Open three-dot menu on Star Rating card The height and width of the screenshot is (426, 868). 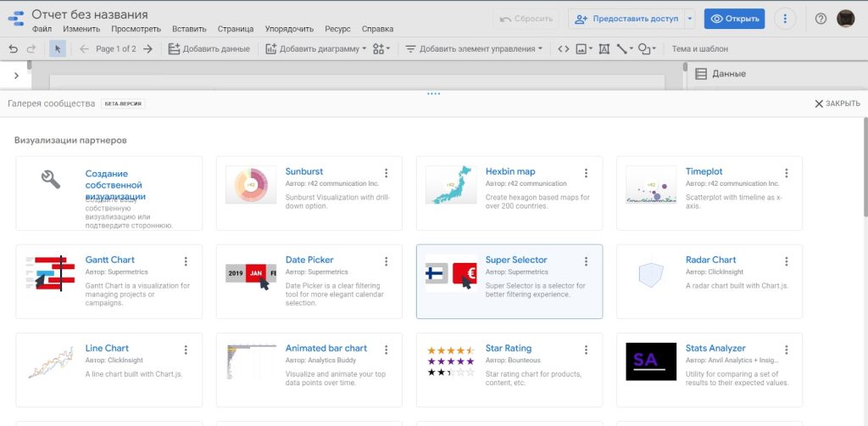click(586, 350)
